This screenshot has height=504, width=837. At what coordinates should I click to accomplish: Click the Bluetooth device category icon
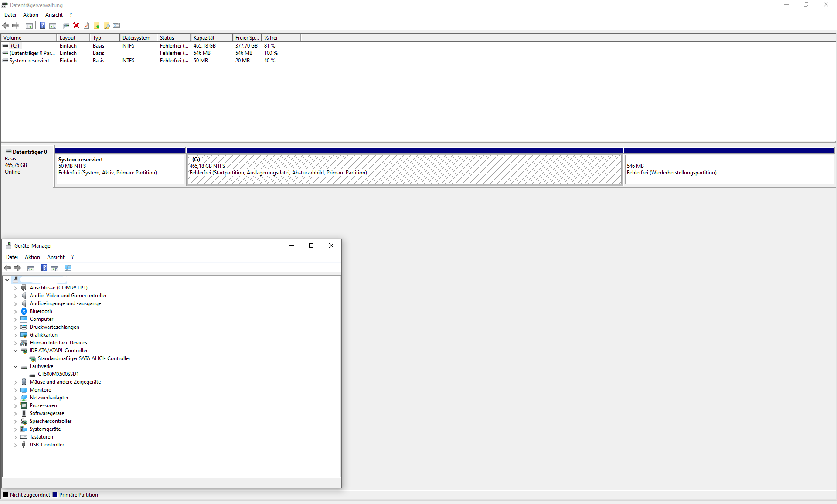[x=24, y=311]
